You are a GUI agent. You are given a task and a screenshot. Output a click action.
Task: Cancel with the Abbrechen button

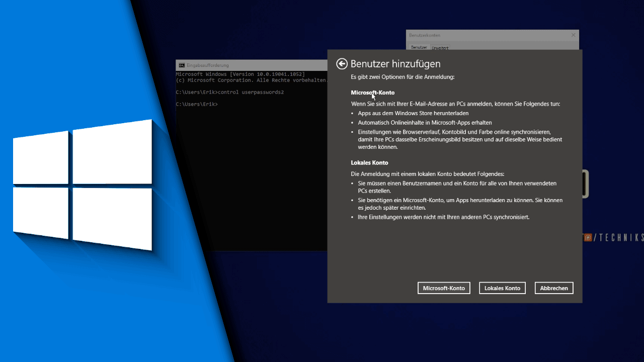[x=554, y=288]
